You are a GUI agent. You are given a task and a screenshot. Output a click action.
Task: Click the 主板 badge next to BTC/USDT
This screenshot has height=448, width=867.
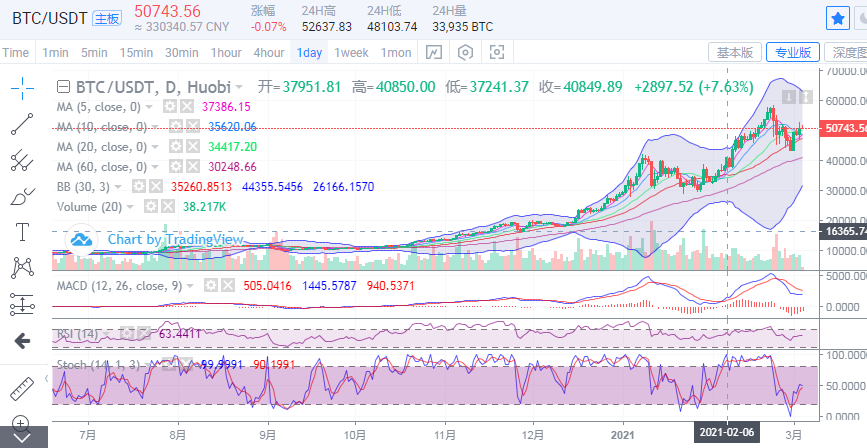pos(107,18)
